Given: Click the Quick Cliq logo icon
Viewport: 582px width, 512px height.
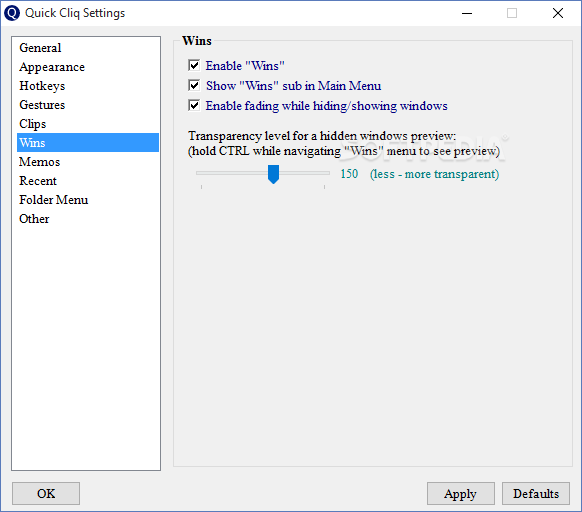Looking at the screenshot, I should (12, 13).
